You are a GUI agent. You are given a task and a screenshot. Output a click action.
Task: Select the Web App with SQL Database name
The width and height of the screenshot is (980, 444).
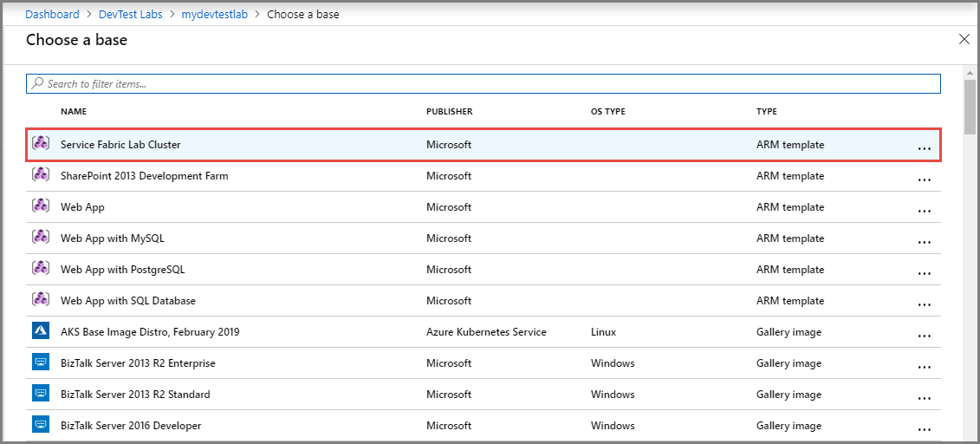click(128, 301)
